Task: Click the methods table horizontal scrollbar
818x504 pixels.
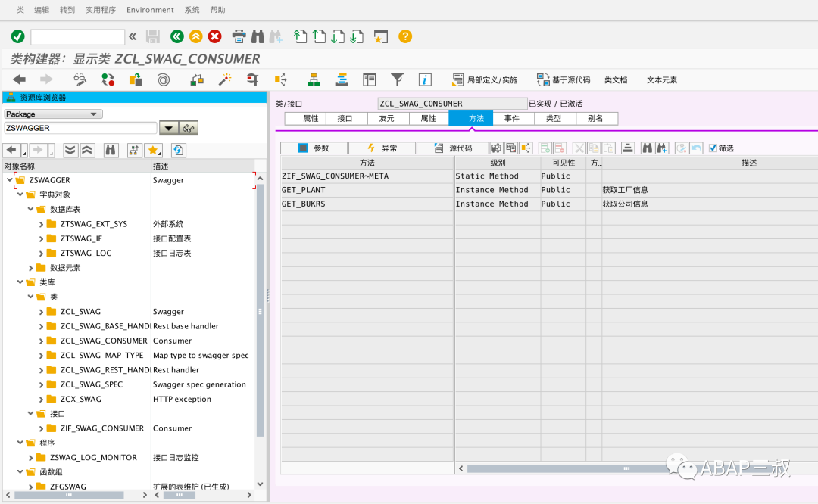Action: [626, 468]
